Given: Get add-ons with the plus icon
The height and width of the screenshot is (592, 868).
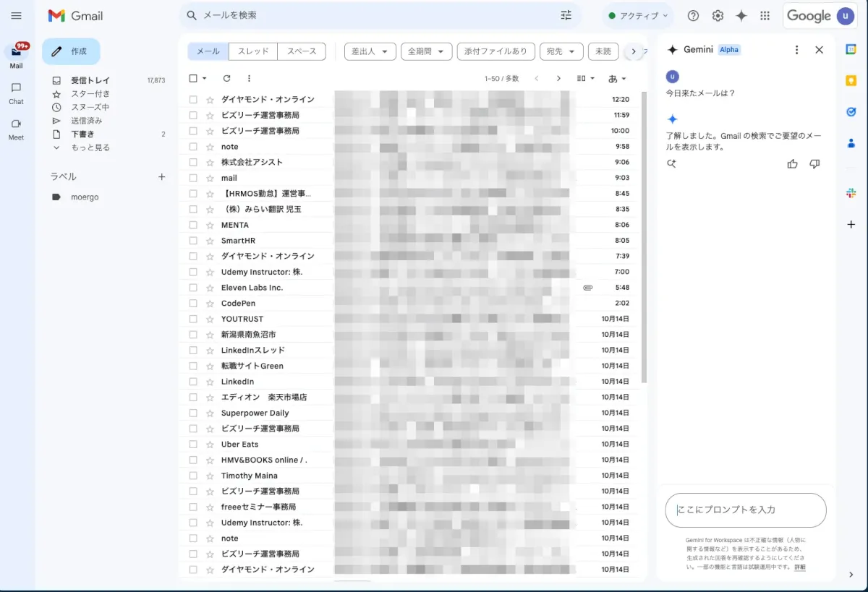Looking at the screenshot, I should [851, 225].
